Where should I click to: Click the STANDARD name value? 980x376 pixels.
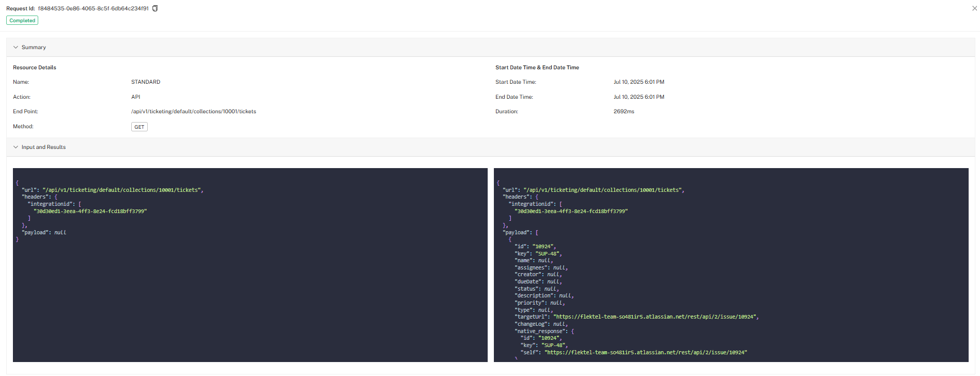pos(146,82)
